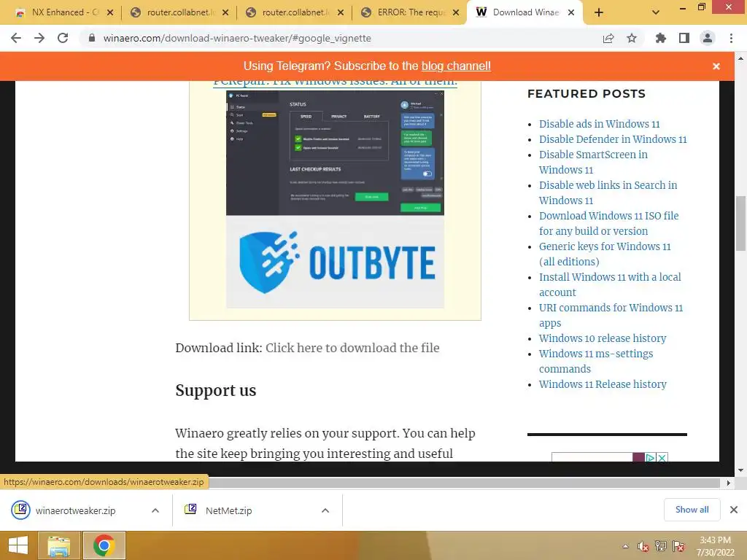Open the Chrome three-dot menu
747x560 pixels.
click(731, 38)
